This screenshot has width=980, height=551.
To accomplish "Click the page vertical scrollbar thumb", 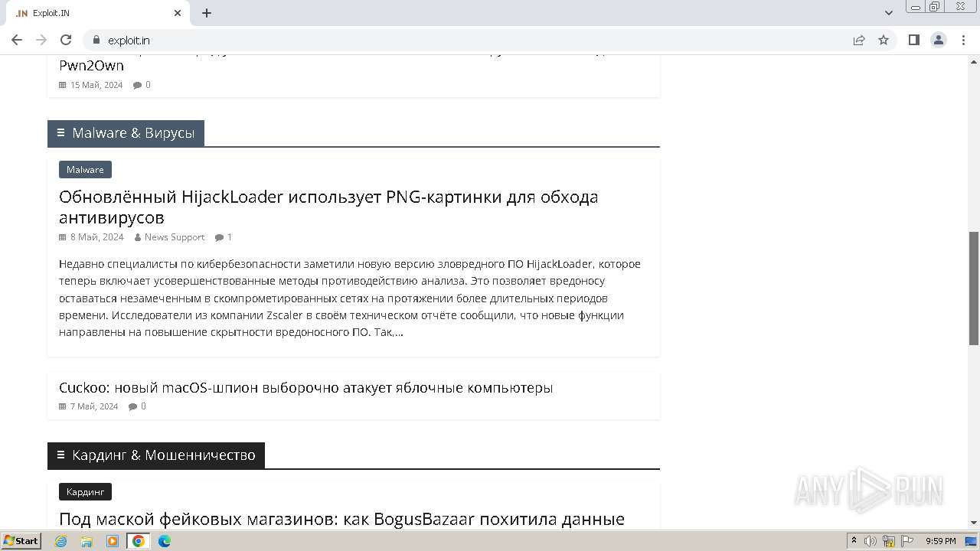I will click(x=974, y=288).
